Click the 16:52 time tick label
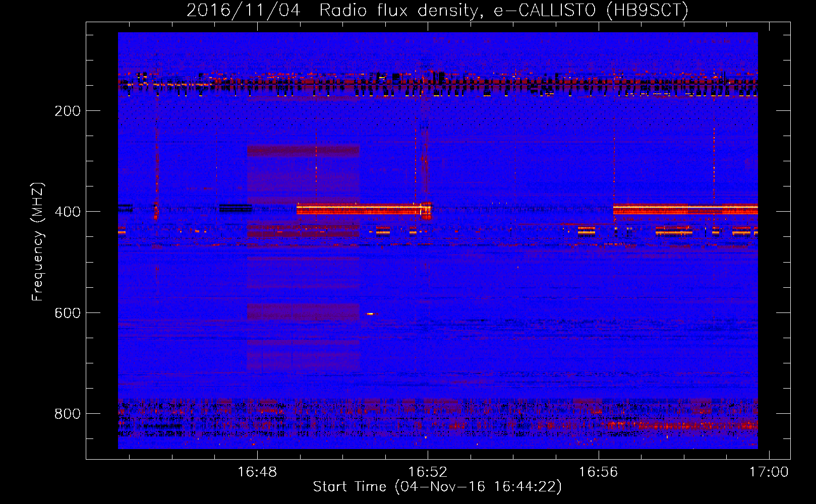Screen dimensions: 816x504 [x=428, y=472]
